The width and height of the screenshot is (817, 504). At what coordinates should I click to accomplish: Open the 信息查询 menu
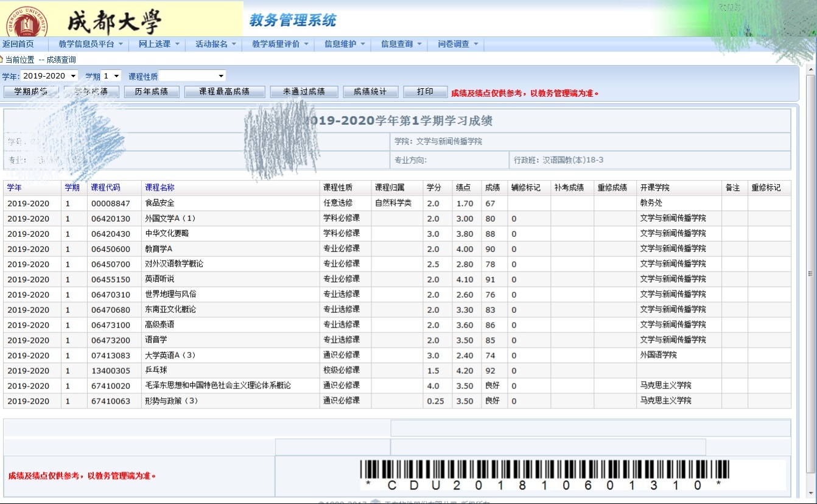401,44
